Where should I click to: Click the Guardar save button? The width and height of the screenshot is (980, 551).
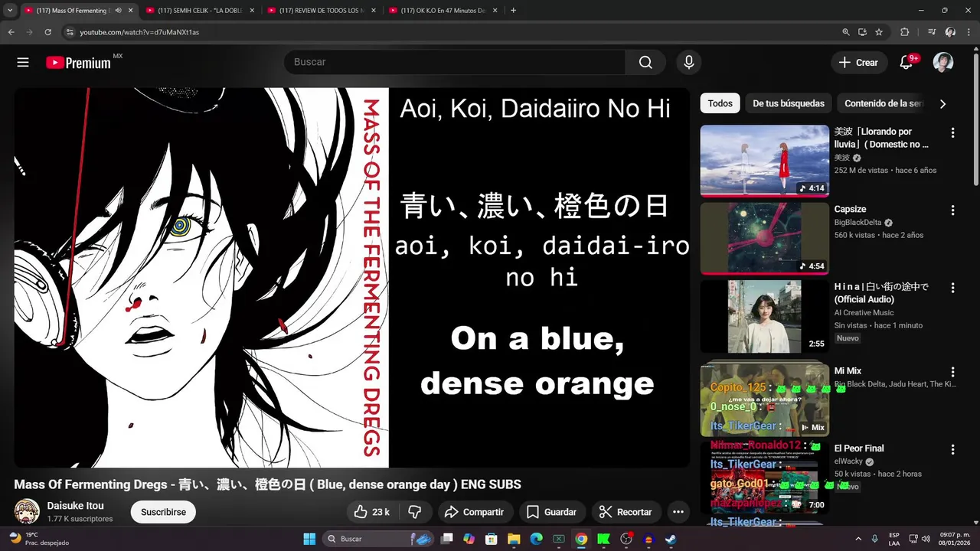(551, 512)
